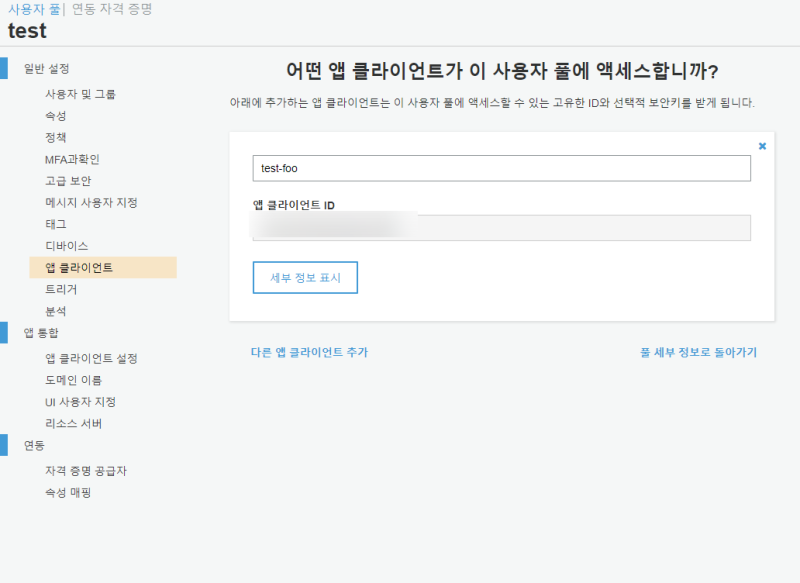Screen dimensions: 800x583
Task: Open the 연동 자격 증명 breadcrumb link
Action: click(x=112, y=9)
